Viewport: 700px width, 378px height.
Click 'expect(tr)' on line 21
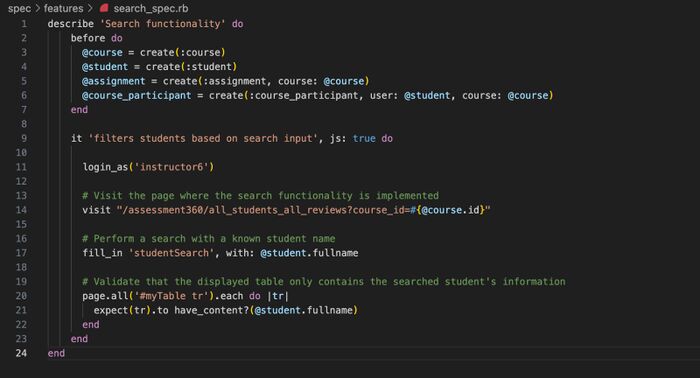pyautogui.click(x=122, y=310)
